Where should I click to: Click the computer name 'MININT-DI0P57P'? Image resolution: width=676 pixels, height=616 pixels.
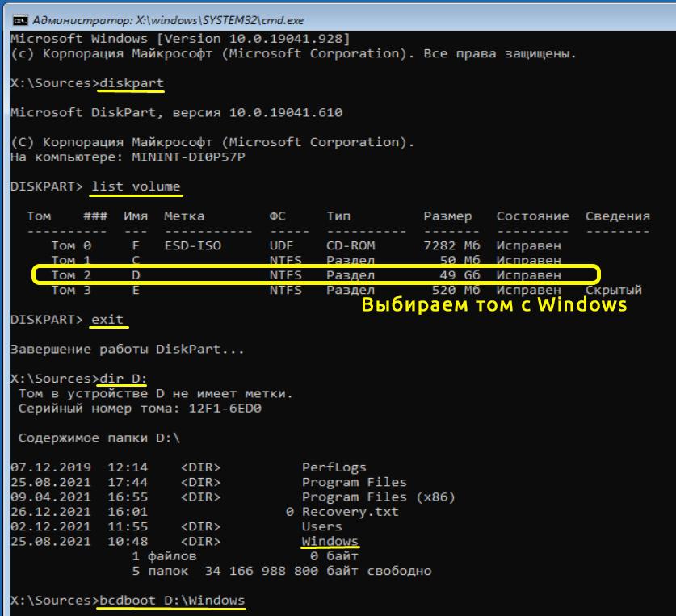click(x=188, y=157)
